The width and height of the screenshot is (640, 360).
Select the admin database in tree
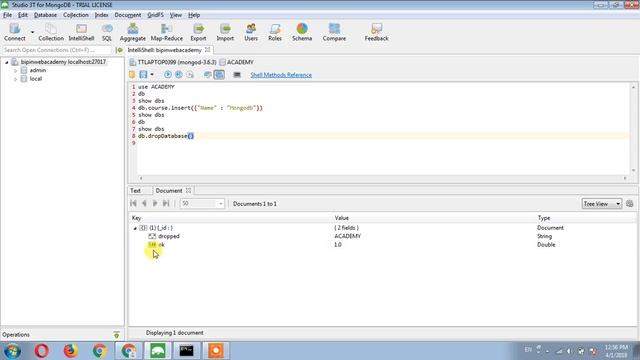[38, 70]
